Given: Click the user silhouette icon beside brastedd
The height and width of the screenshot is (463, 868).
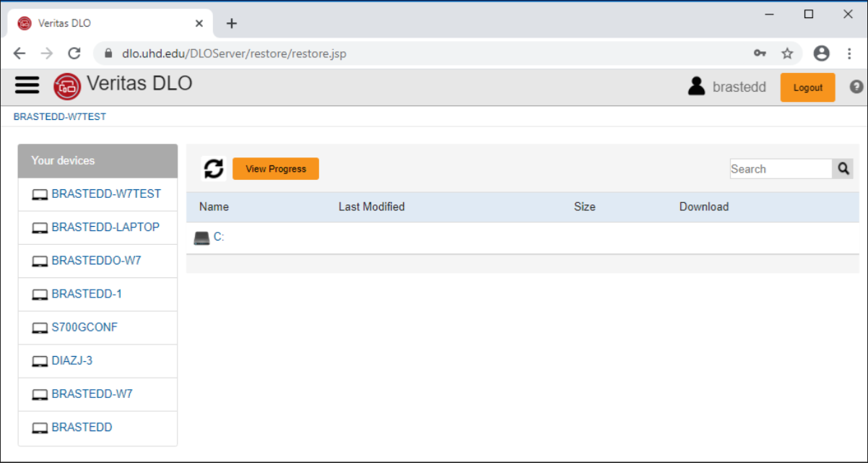Looking at the screenshot, I should point(696,87).
